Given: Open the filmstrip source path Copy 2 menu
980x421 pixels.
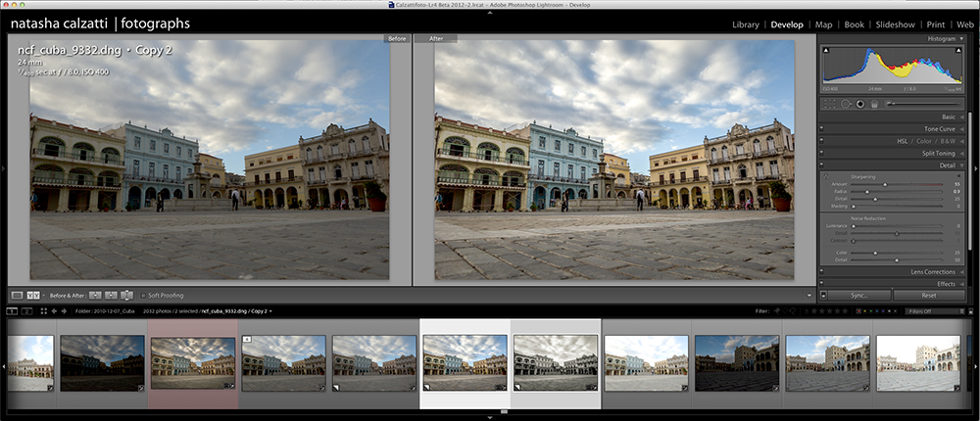Looking at the screenshot, I should 270,311.
